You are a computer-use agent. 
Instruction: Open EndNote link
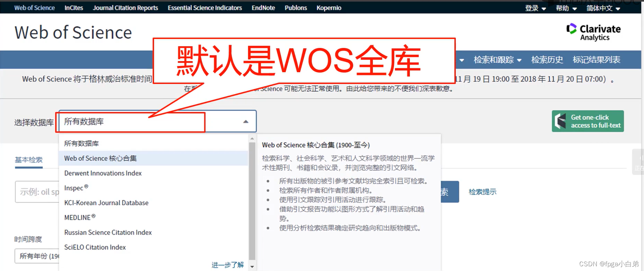tap(263, 8)
